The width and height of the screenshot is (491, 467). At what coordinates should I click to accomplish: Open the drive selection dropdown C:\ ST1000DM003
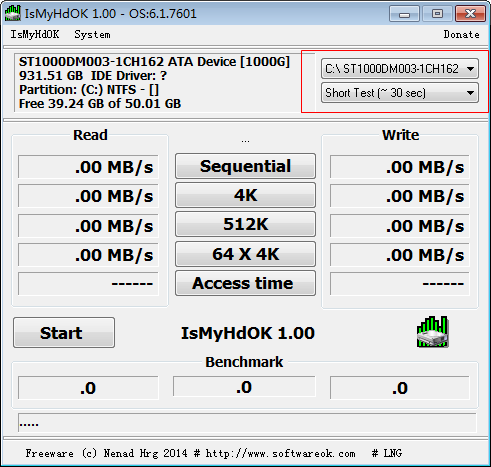(400, 69)
